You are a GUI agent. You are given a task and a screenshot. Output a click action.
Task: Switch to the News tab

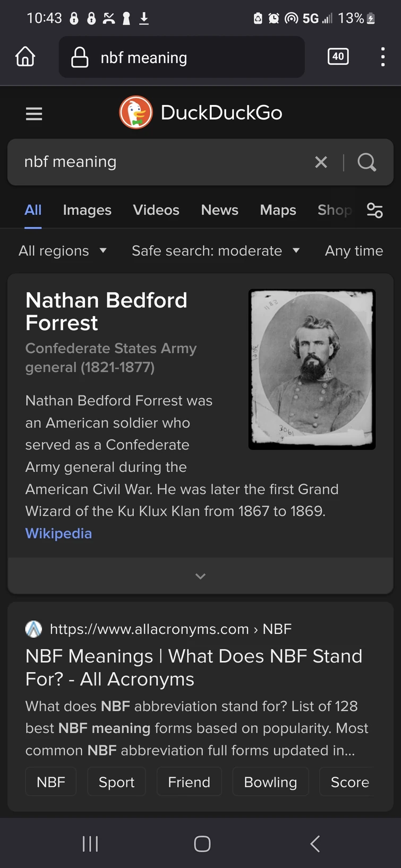(x=219, y=210)
